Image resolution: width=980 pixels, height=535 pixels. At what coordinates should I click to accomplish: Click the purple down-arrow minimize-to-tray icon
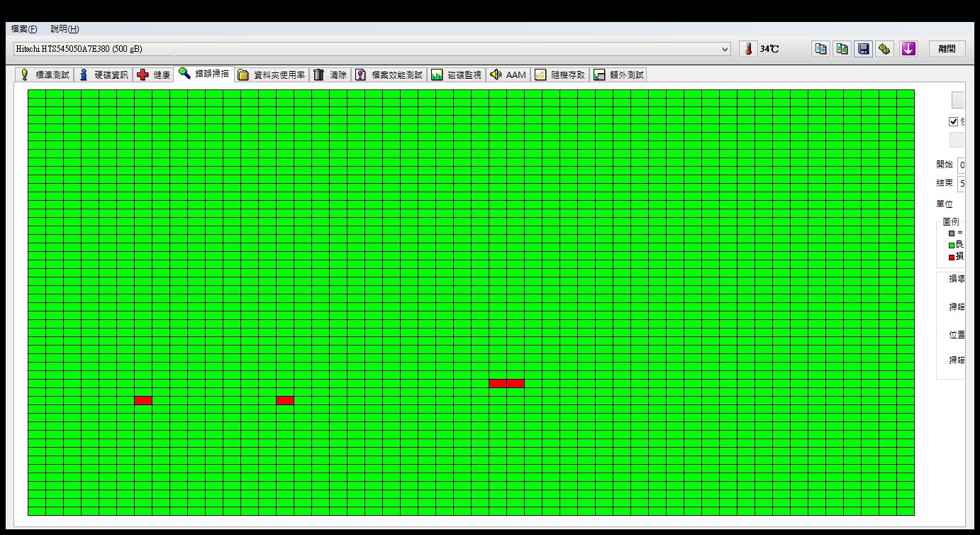pyautogui.click(x=908, y=49)
